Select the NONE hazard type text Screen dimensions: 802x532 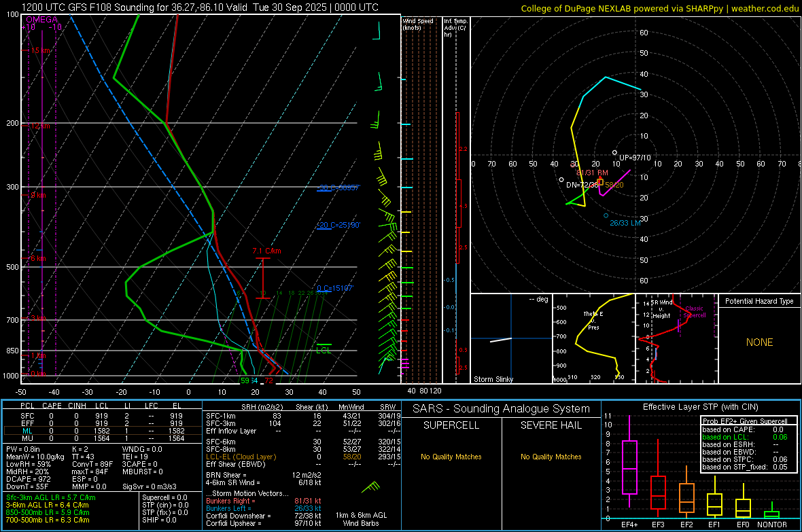click(x=759, y=342)
